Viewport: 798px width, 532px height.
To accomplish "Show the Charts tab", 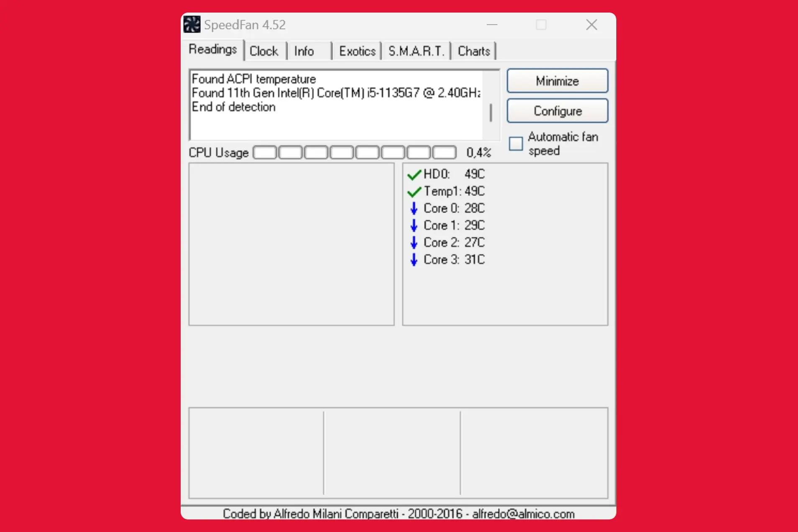I will pos(474,51).
